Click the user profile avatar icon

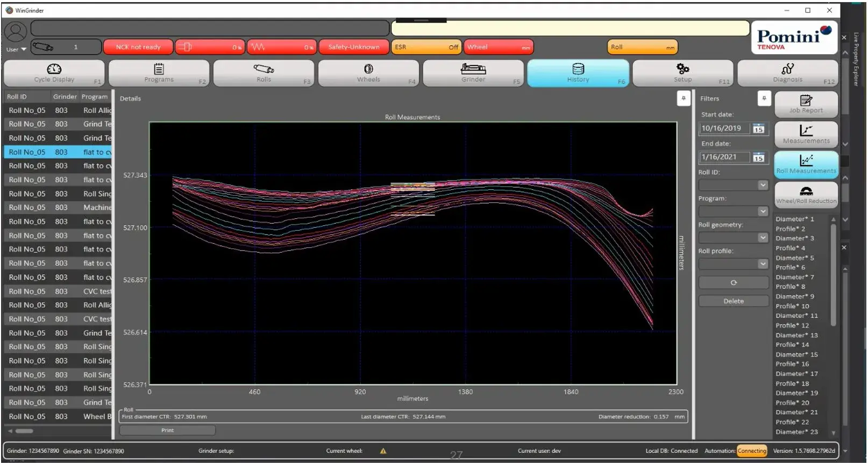tap(16, 32)
